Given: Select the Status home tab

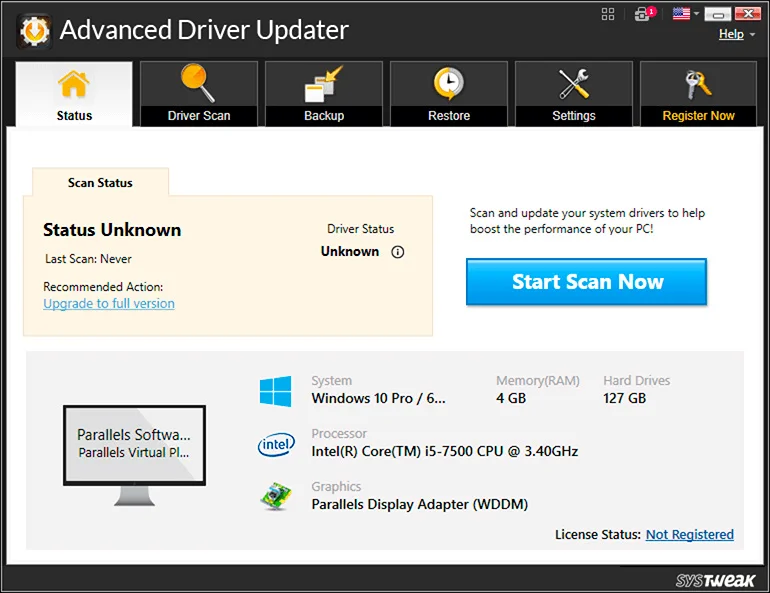Looking at the screenshot, I should (x=74, y=95).
